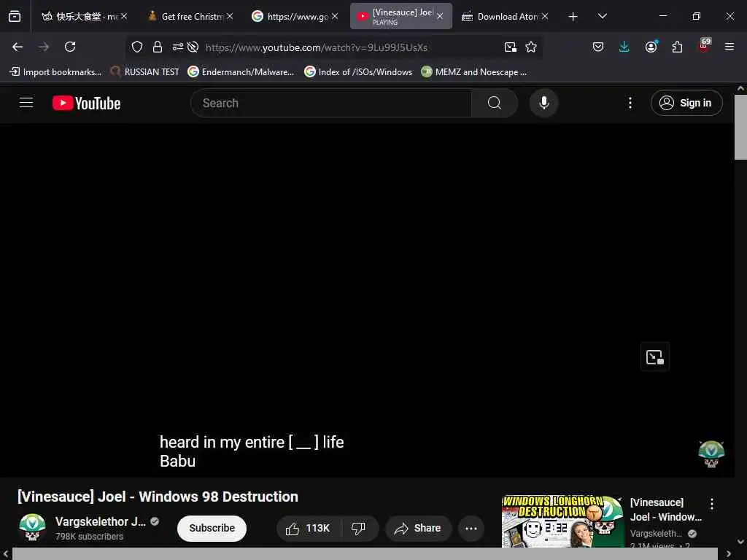Go to YouTube home via logo
Screen dimensions: 747x560
[86, 103]
